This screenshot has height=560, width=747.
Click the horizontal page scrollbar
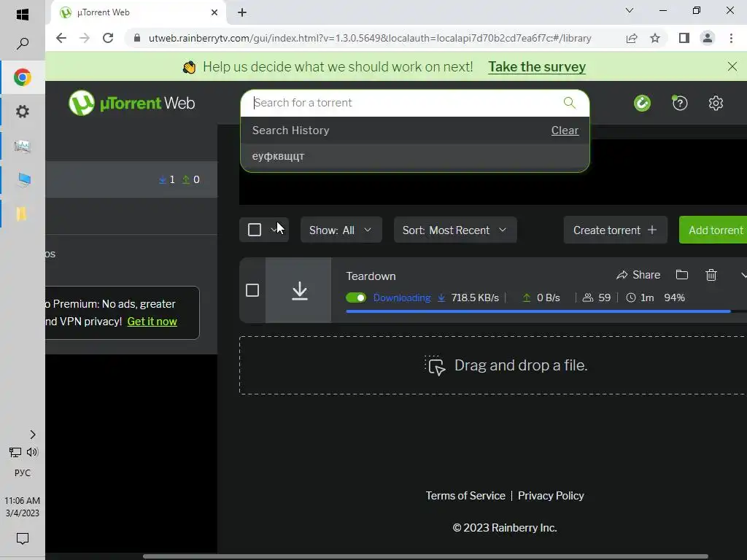pyautogui.click(x=425, y=556)
